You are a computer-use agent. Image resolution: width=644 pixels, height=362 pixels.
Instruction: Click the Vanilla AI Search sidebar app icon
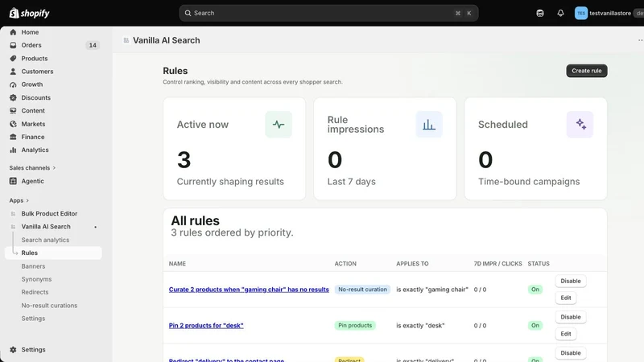coord(13,227)
